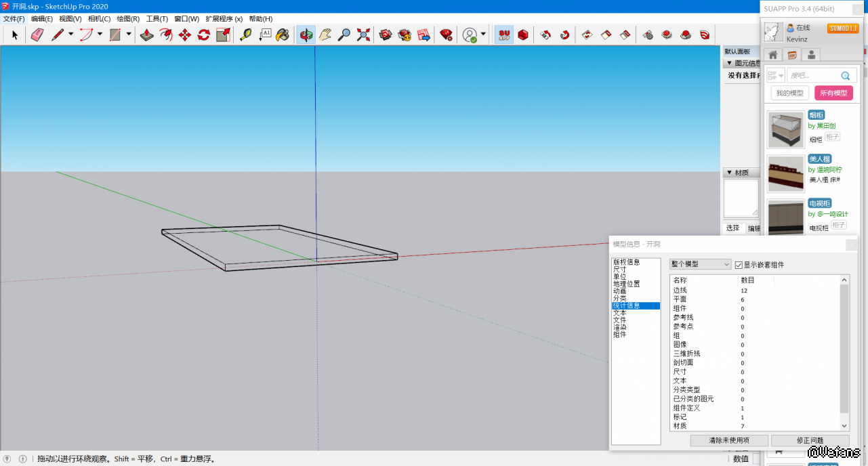868x466 pixels.
Task: Toggle 显示嵌套组件 checkbox
Action: tap(739, 265)
